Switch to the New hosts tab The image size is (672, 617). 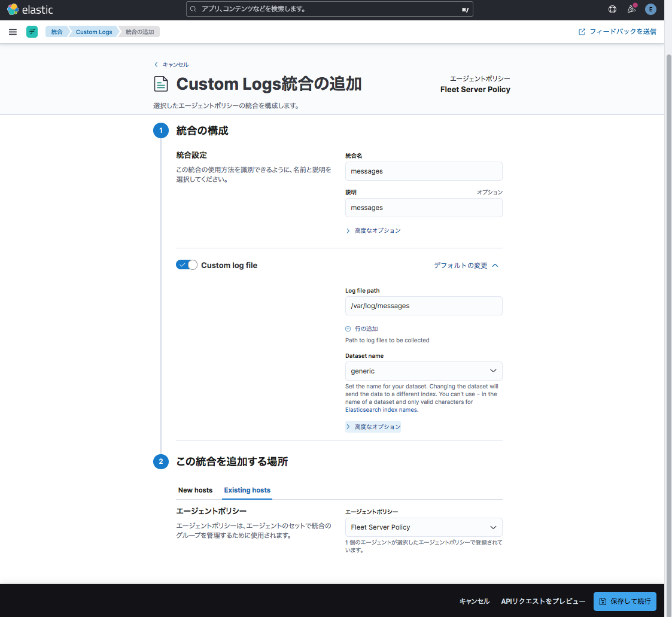[195, 490]
